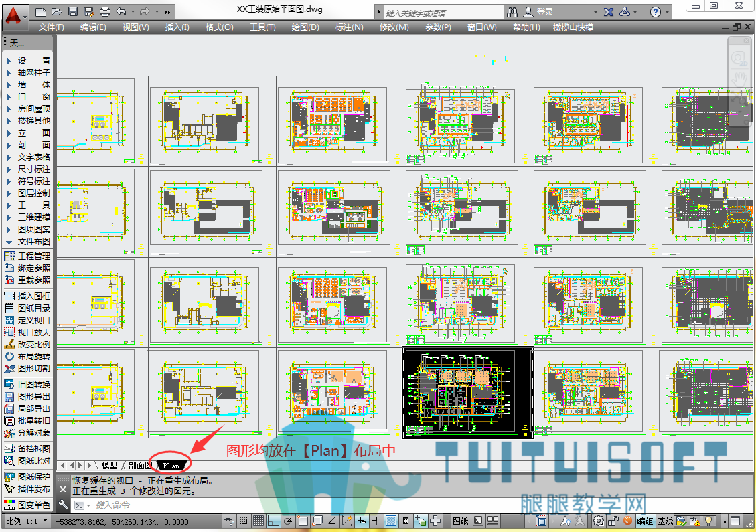
Task: Click the Undo arrow icon
Action: tap(121, 11)
